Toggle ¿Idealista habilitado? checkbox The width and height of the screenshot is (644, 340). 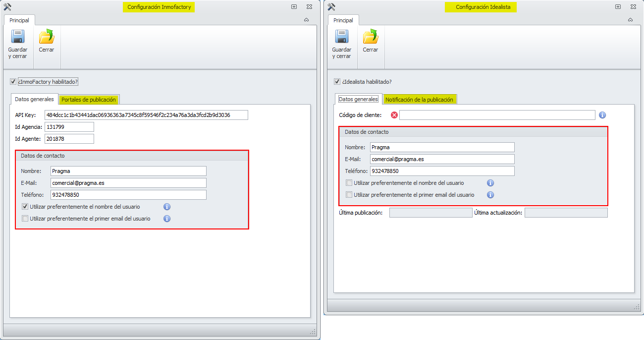(x=337, y=81)
